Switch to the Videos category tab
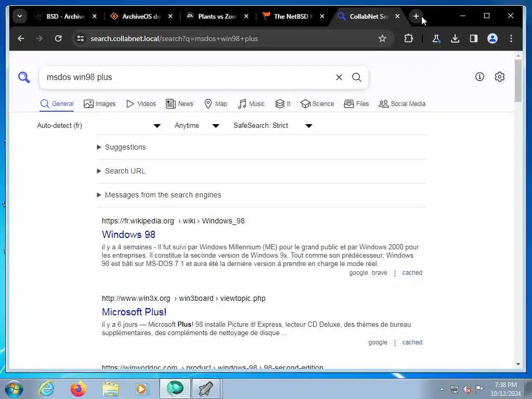Screen dimensions: 532x399 (141, 104)
